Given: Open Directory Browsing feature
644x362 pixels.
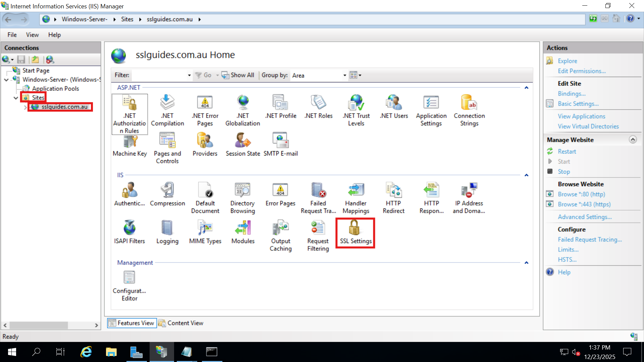Looking at the screenshot, I should (243, 198).
